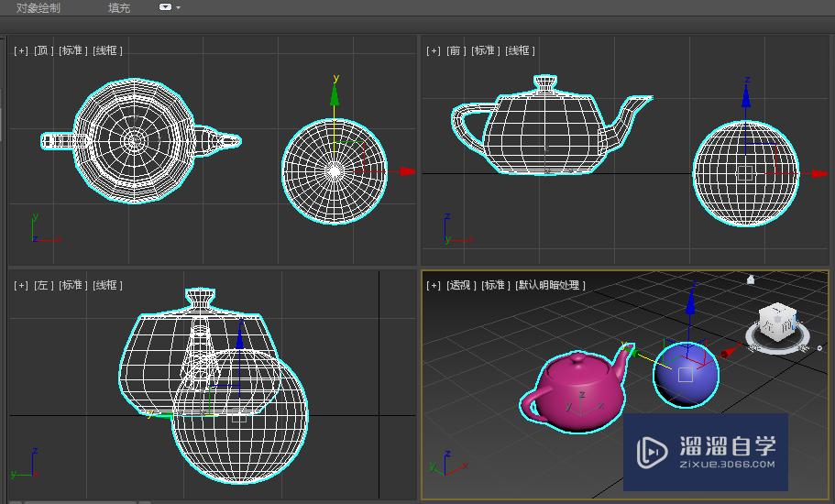Image resolution: width=835 pixels, height=504 pixels.
Task: Click the blue Z-axis arrow in Front viewport
Action: click(746, 96)
